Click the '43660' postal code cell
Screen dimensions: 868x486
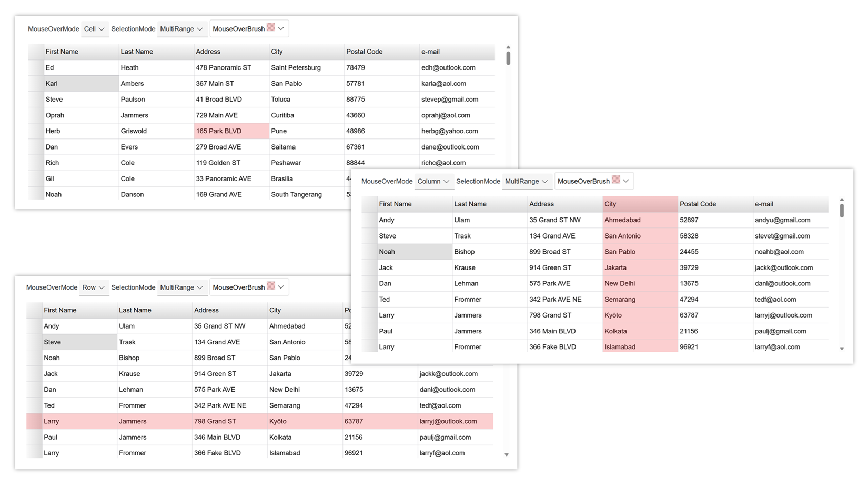pyautogui.click(x=382, y=115)
